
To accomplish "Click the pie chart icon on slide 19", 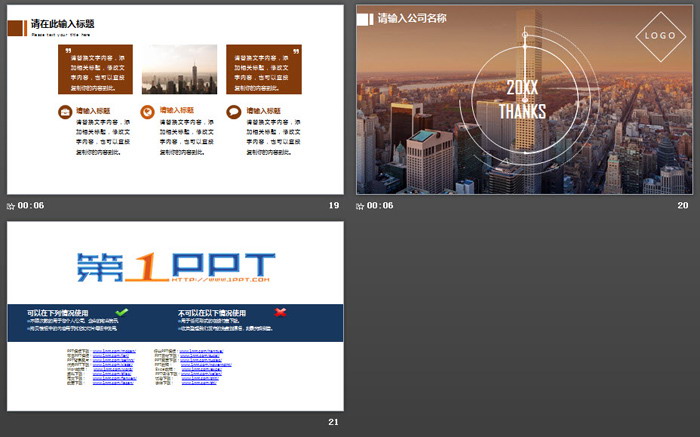I will click(148, 112).
